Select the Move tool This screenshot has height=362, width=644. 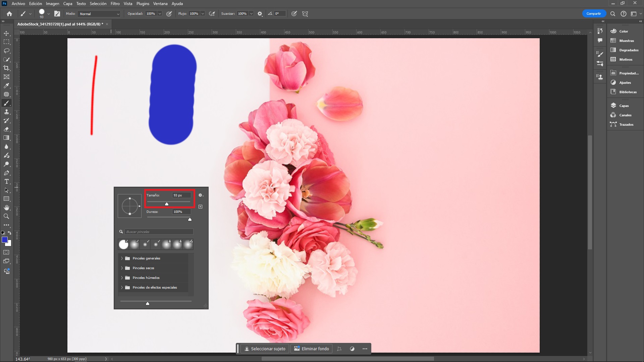[6, 33]
